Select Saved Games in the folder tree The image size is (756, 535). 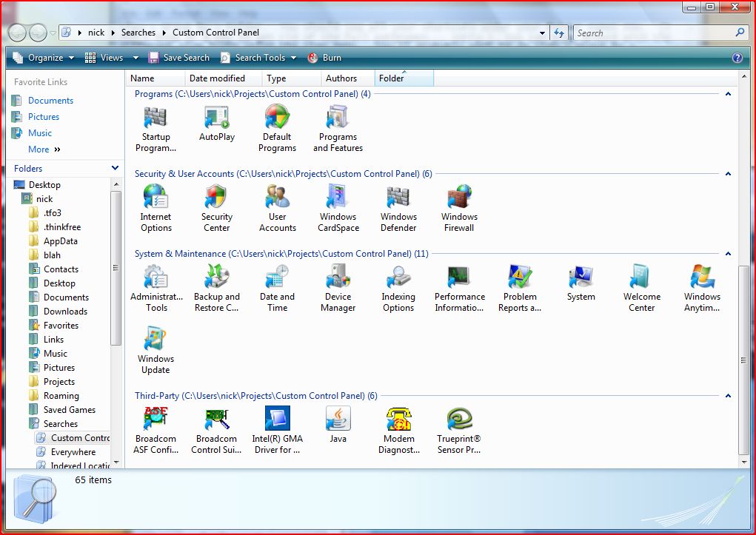(70, 410)
